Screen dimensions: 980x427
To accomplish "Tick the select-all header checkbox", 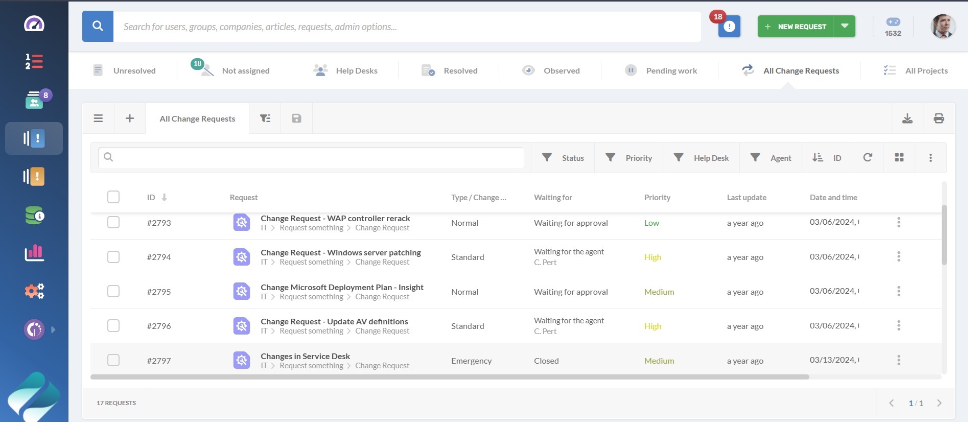I will pos(113,197).
